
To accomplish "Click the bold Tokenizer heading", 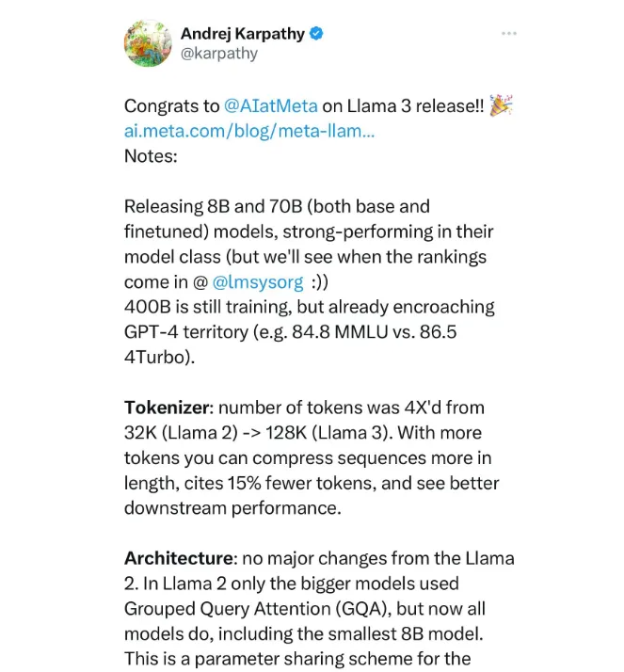I will point(167,408).
